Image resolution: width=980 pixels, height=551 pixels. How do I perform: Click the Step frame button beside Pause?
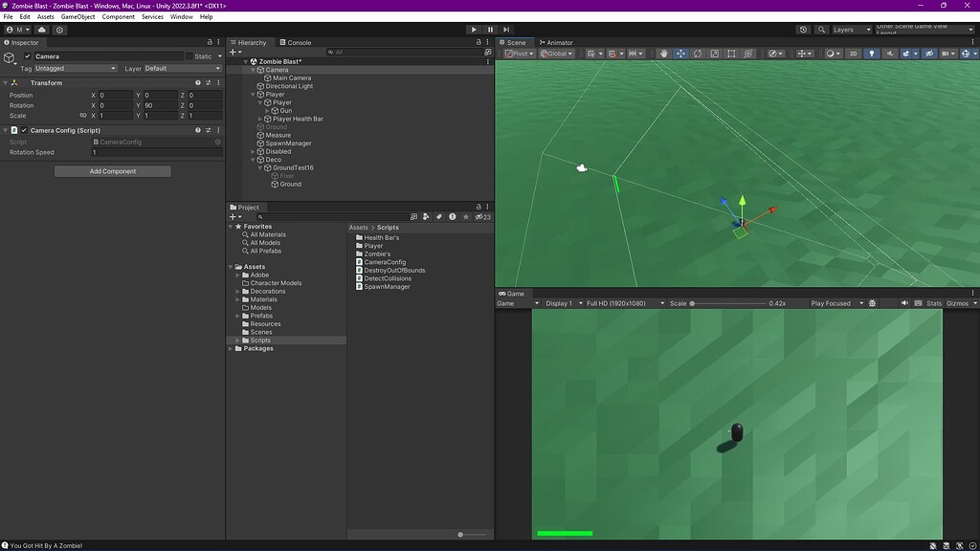pyautogui.click(x=506, y=30)
